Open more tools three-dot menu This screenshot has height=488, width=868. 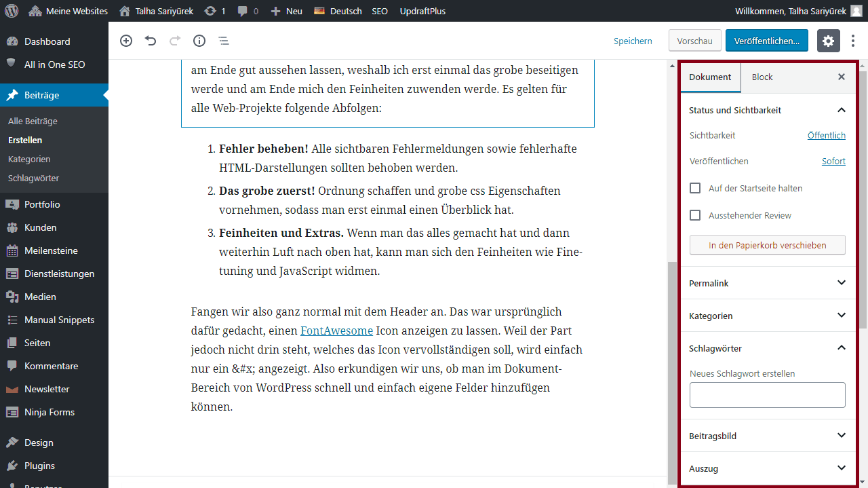(x=853, y=41)
